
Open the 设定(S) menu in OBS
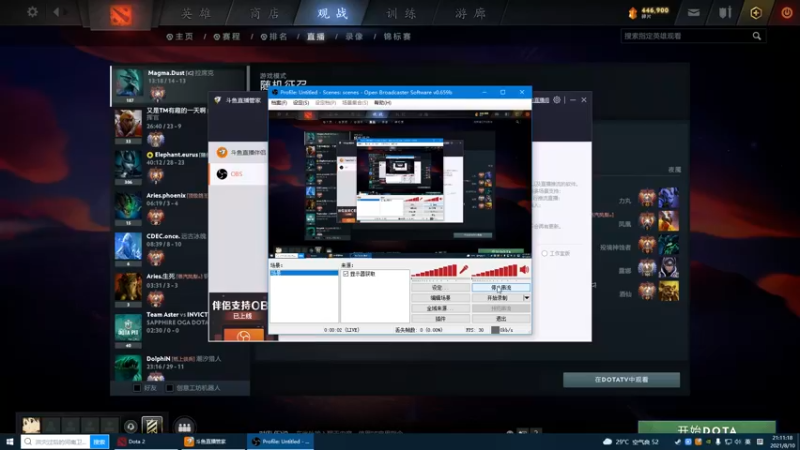click(301, 103)
